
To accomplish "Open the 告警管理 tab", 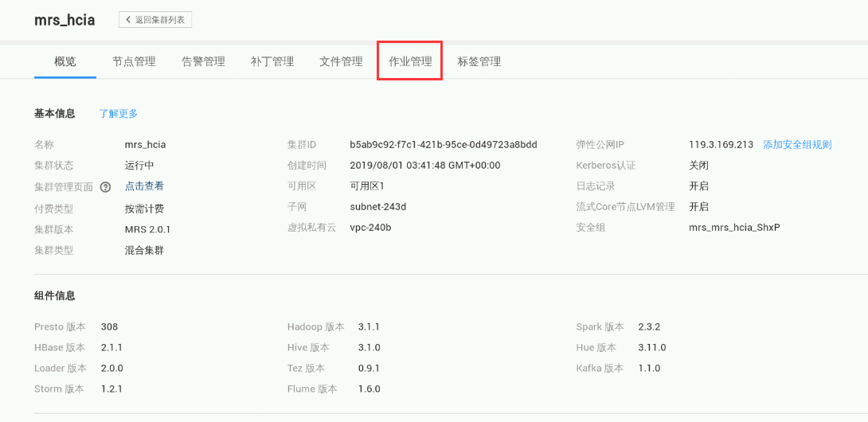I will click(203, 61).
